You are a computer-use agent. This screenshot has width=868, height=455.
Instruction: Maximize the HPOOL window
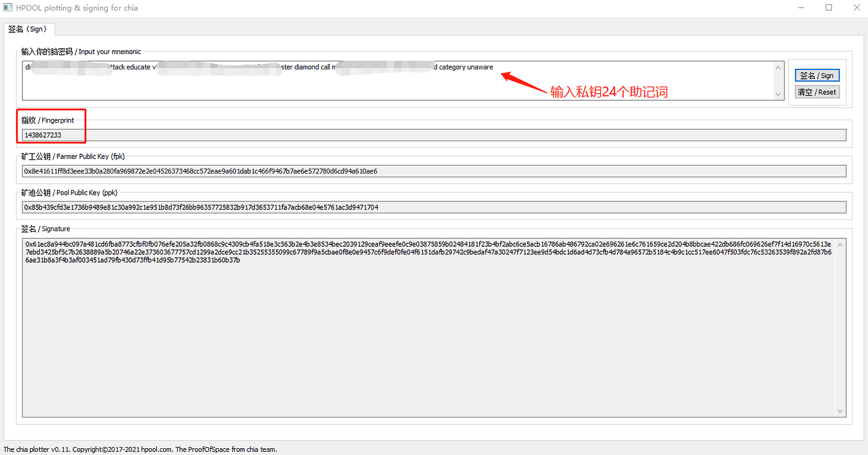tap(829, 8)
